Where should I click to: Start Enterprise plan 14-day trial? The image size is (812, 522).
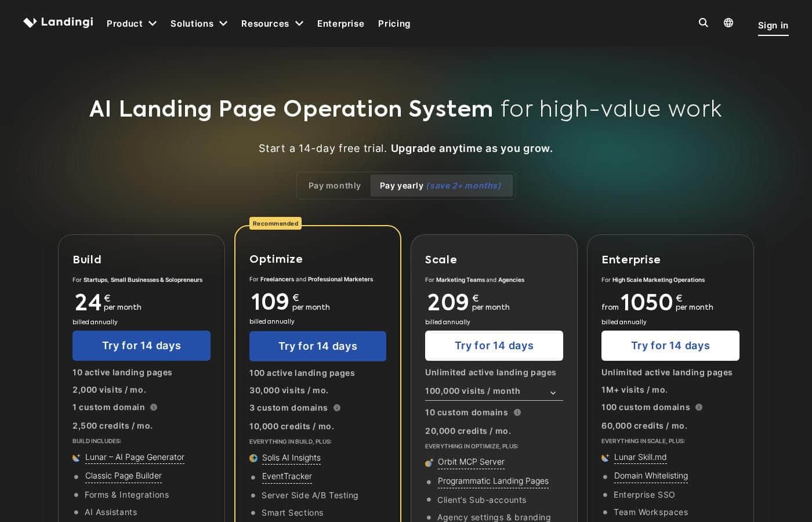(x=670, y=346)
